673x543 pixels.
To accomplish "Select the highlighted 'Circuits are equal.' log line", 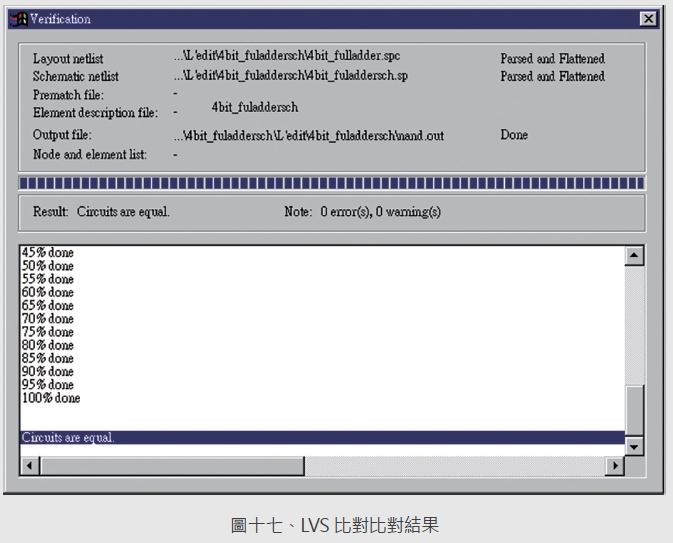I will pyautogui.click(x=68, y=438).
